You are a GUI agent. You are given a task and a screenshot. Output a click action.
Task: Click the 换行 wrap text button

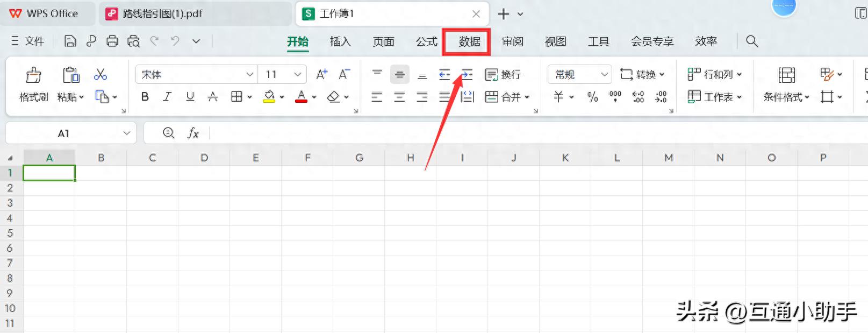(503, 74)
